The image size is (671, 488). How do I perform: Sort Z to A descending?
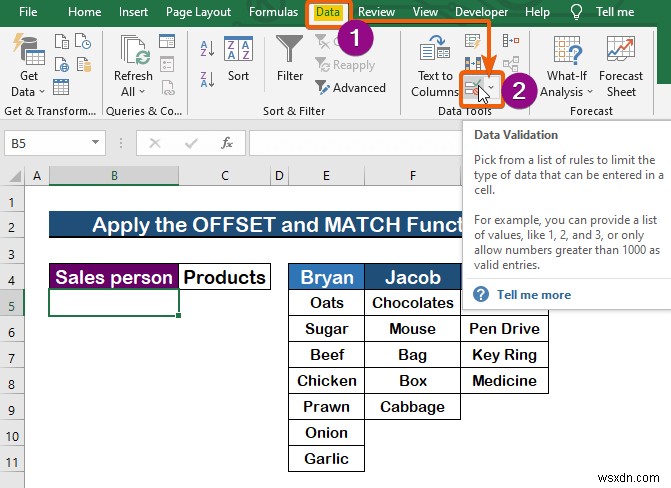tap(207, 80)
